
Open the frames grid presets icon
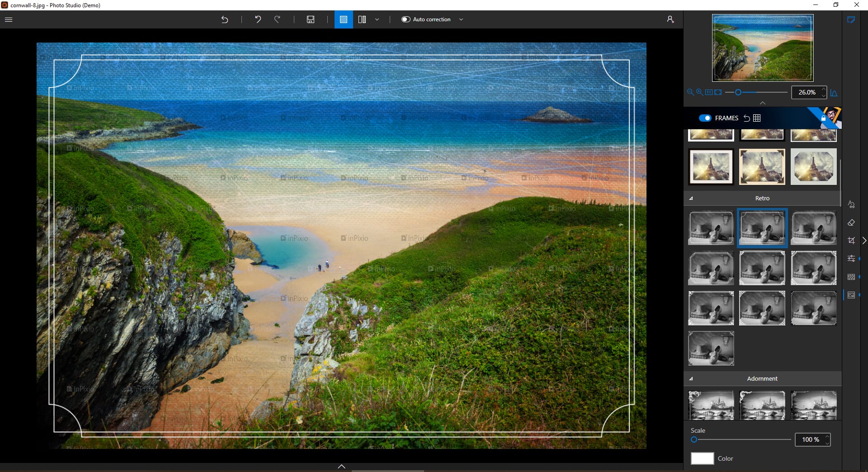tap(757, 118)
